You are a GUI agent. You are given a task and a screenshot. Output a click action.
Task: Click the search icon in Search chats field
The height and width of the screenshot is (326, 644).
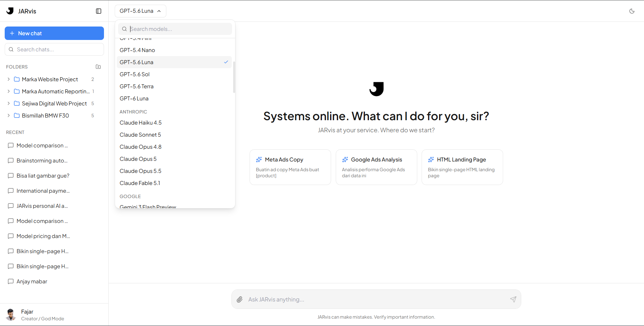[x=11, y=49]
